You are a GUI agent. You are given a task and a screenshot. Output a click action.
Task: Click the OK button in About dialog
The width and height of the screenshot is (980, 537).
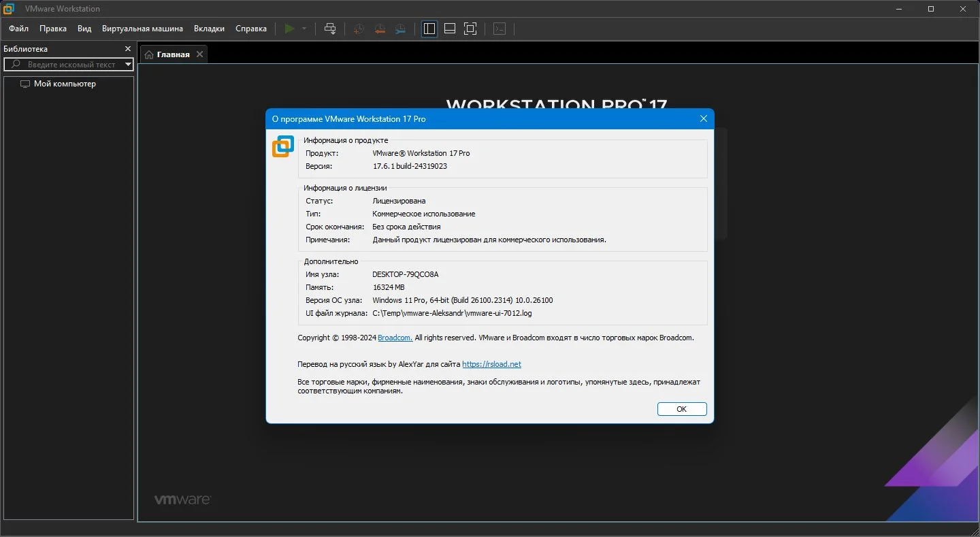point(682,409)
